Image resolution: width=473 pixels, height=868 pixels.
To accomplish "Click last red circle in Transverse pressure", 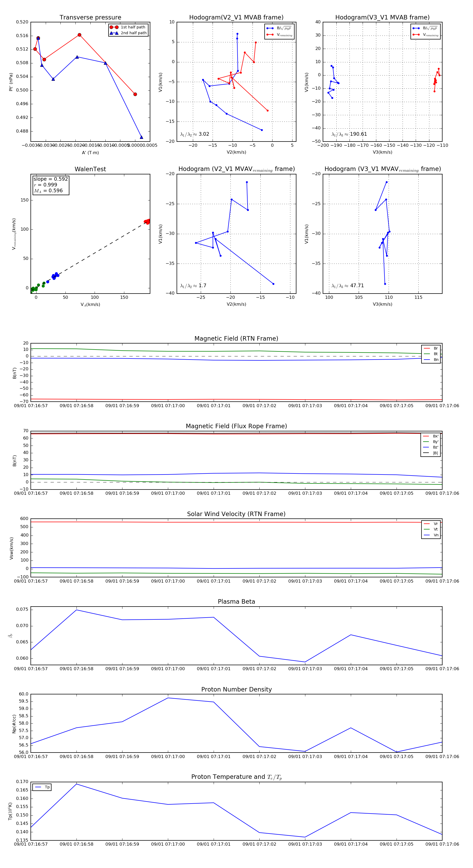I will click(135, 94).
